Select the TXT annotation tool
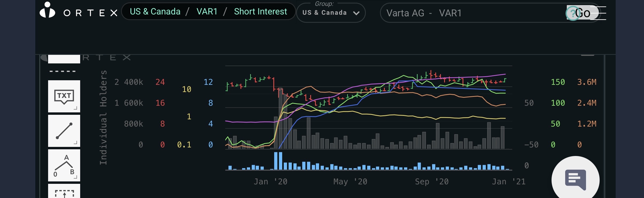This screenshot has height=198, width=644. (64, 96)
